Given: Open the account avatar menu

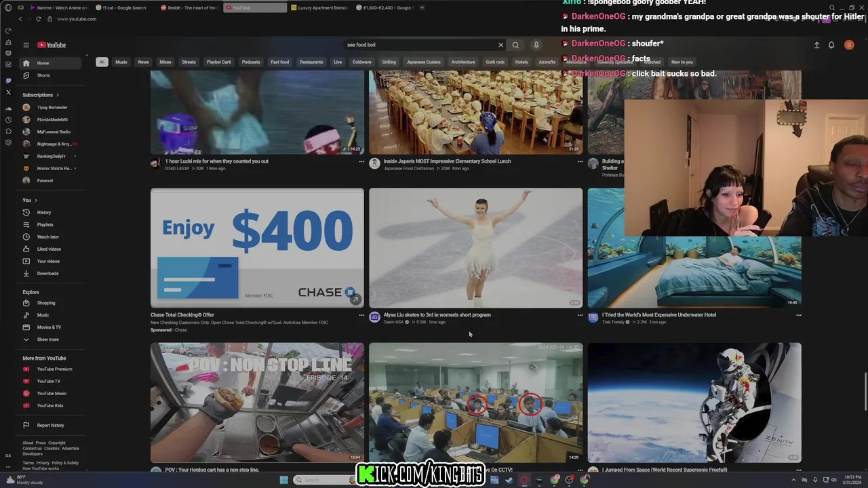Looking at the screenshot, I should click(x=849, y=45).
